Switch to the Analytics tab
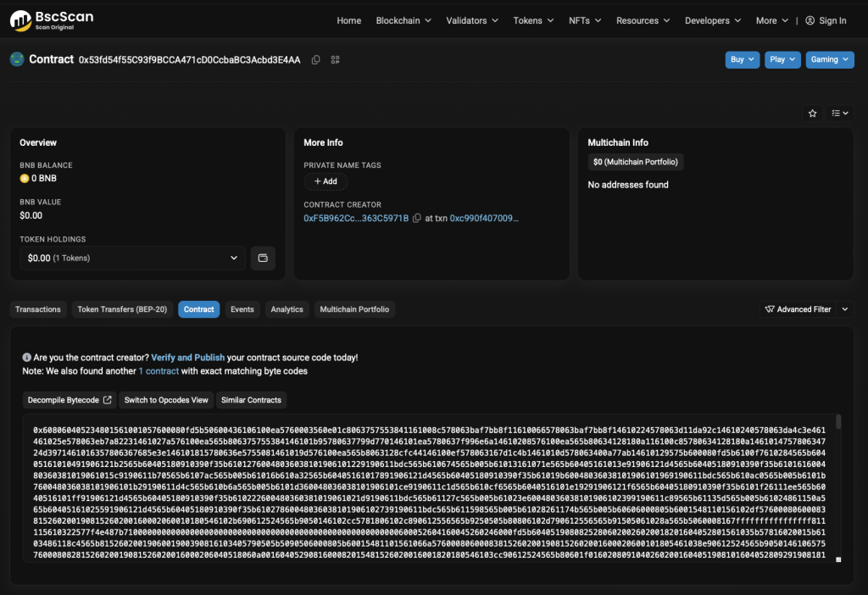Screen dimensions: 868x595 287,309
